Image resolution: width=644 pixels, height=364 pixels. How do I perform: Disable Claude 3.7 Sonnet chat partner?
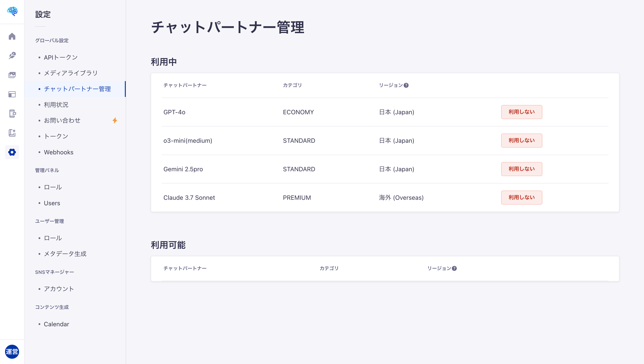click(x=522, y=198)
